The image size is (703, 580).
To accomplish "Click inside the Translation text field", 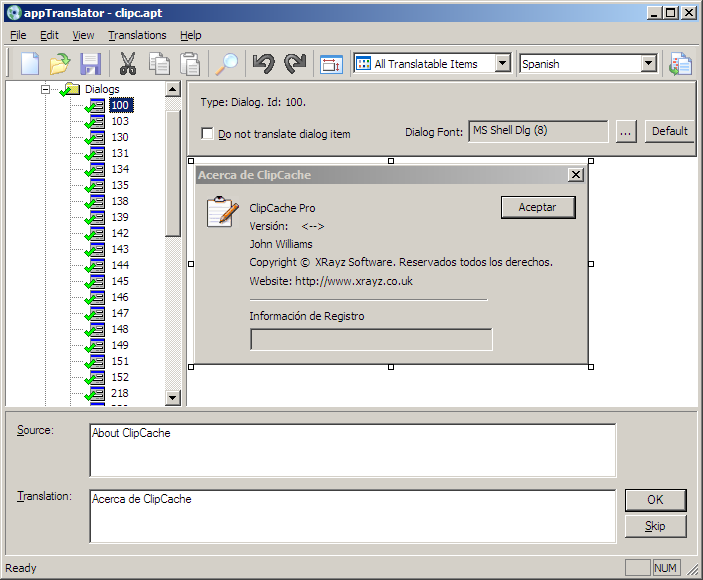I will 352,515.
